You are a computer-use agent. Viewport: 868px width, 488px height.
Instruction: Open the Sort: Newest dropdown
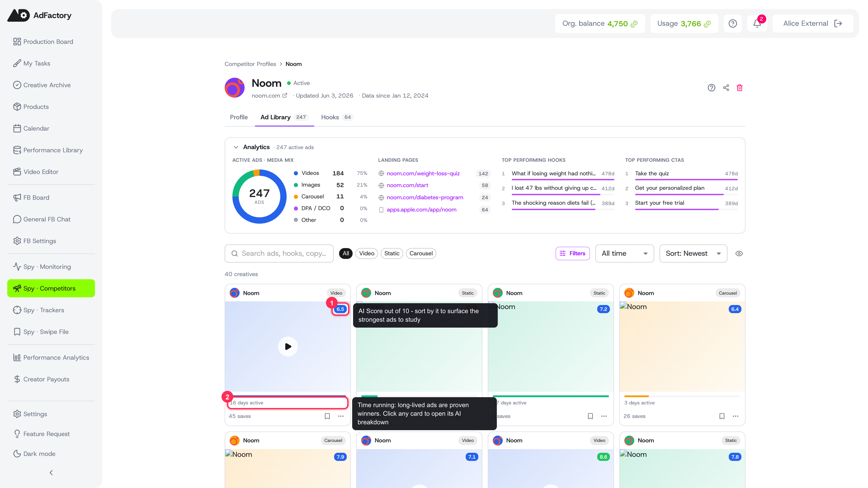(693, 253)
